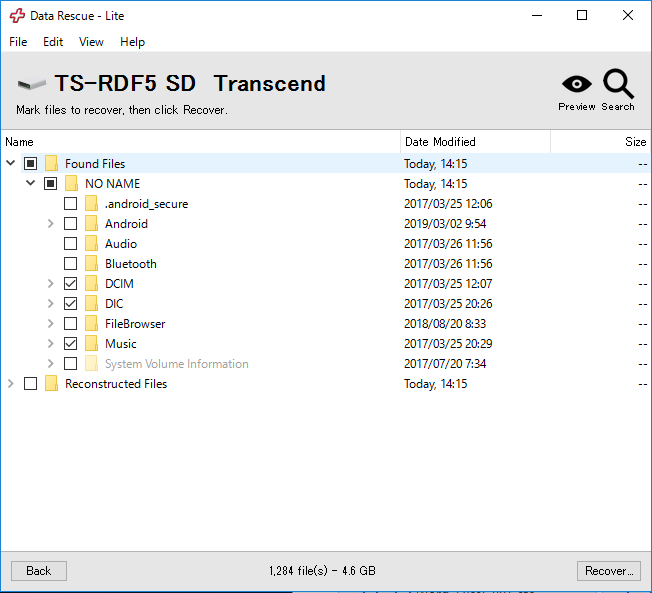Click the Back button
652x593 pixels.
point(39,571)
